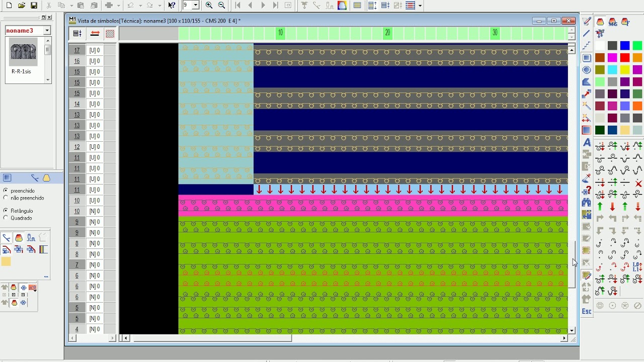This screenshot has width=644, height=362.
Task: Select the text tool letter A
Action: coord(587,143)
